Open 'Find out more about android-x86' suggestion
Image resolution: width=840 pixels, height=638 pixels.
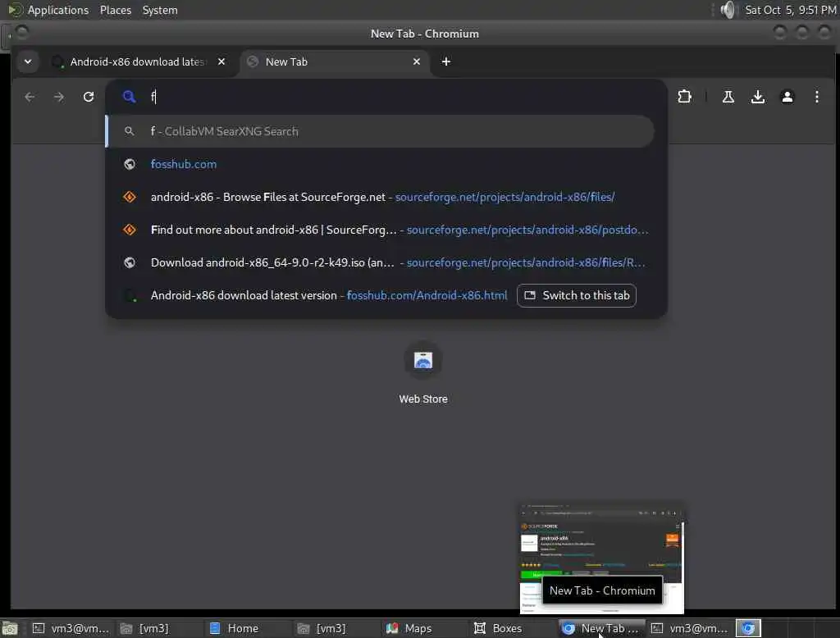pos(379,230)
